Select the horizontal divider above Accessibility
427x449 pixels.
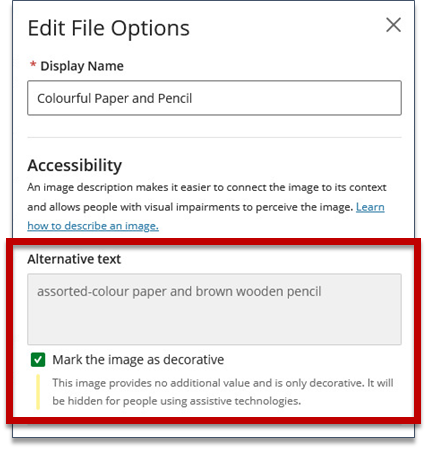coord(214,137)
